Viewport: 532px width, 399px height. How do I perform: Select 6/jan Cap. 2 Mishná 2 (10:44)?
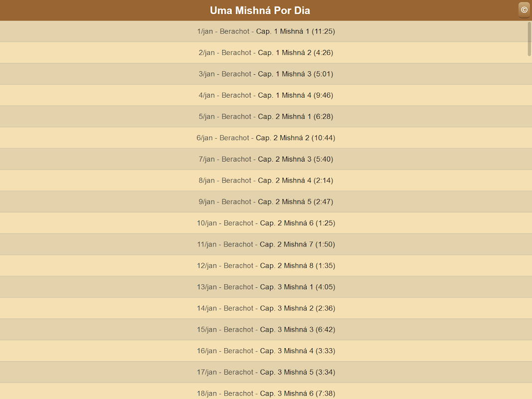tap(266, 138)
